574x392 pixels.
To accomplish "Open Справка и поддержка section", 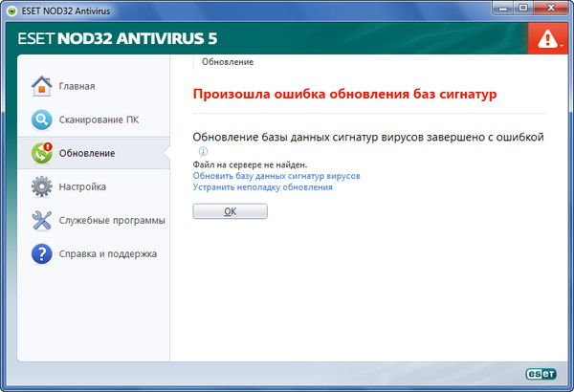I will click(x=108, y=254).
